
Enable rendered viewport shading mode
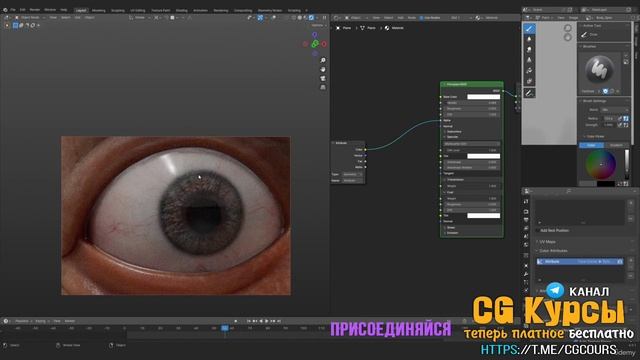tap(311, 18)
